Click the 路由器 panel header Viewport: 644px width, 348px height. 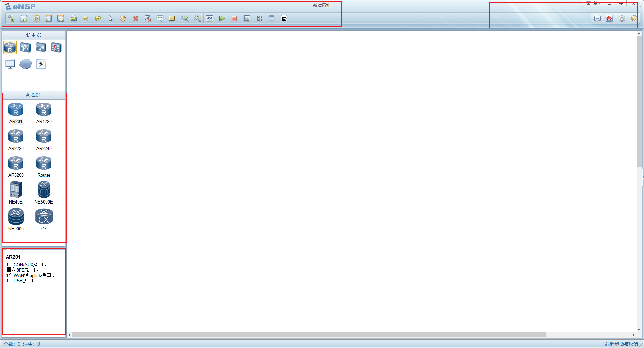click(34, 35)
